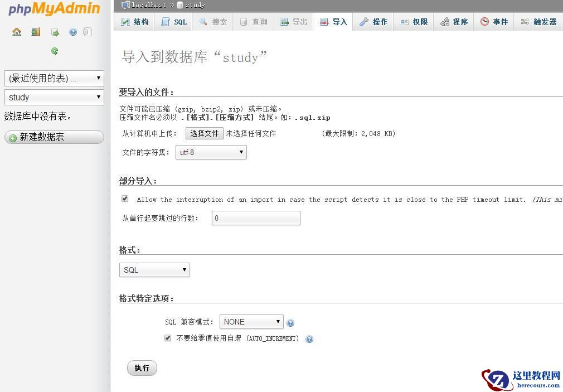Open help icon next to AUTO_INCREMENT option
The height and width of the screenshot is (392, 563).
click(x=309, y=339)
